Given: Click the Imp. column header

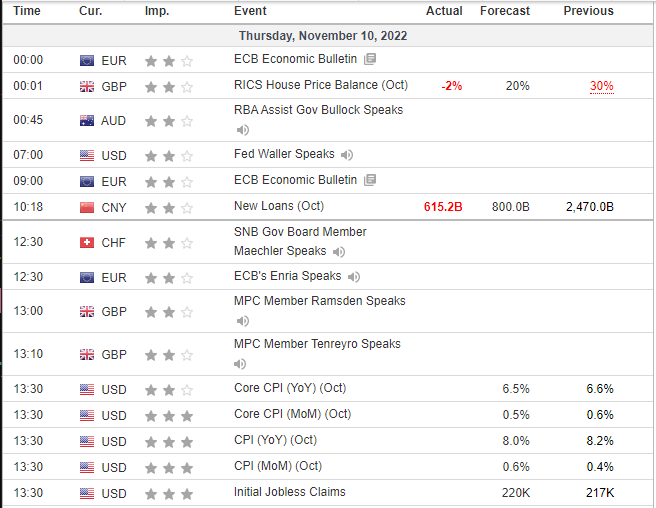Looking at the screenshot, I should 157,11.
